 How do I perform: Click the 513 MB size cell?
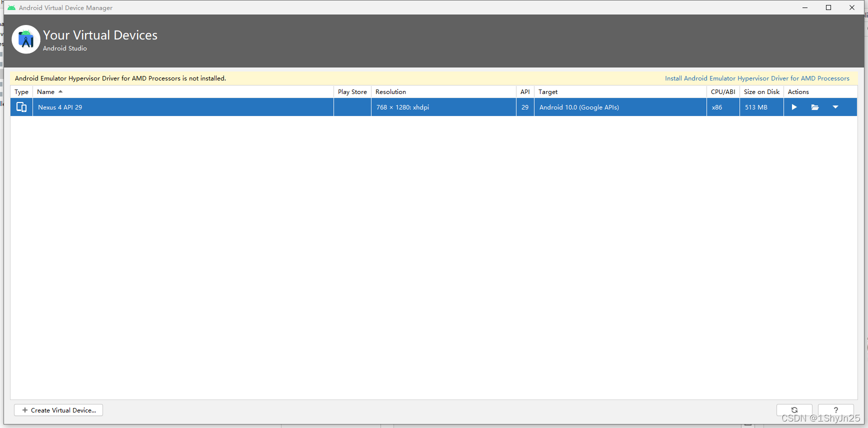pyautogui.click(x=761, y=107)
